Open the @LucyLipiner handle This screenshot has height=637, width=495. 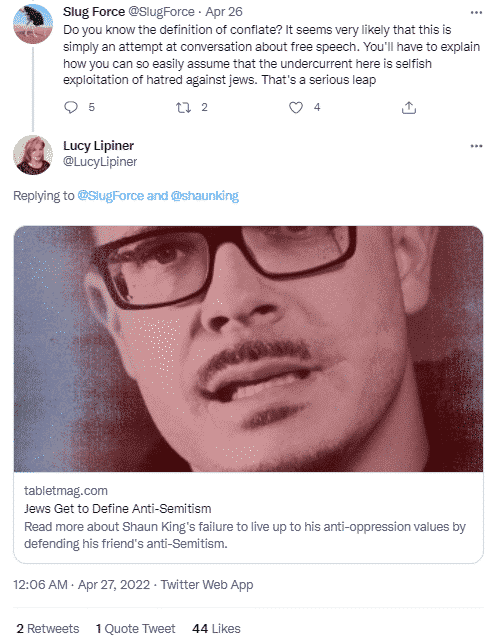[100, 162]
